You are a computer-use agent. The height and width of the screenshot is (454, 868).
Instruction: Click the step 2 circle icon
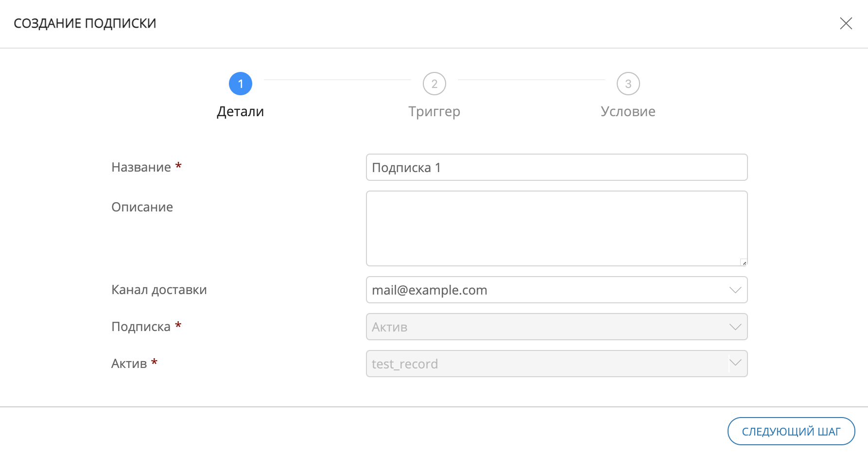(x=434, y=84)
